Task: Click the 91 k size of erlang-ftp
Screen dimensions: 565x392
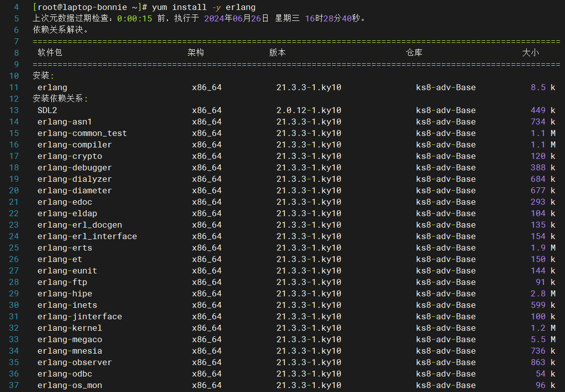Action: tap(545, 282)
